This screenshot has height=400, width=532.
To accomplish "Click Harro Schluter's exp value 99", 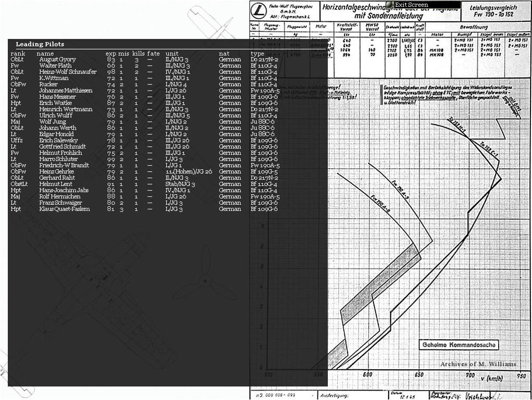I will [x=111, y=159].
